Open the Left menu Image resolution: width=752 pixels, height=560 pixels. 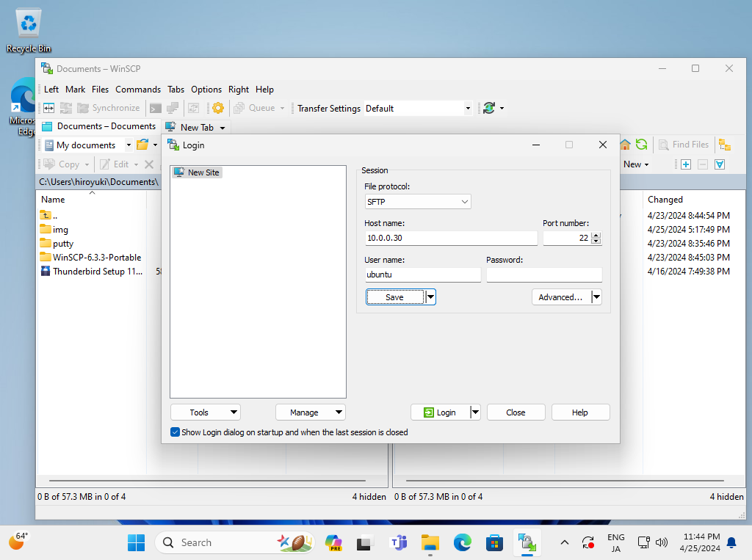tap(51, 90)
